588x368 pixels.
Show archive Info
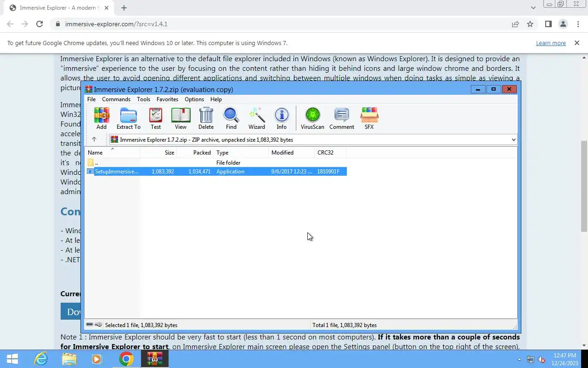282,118
